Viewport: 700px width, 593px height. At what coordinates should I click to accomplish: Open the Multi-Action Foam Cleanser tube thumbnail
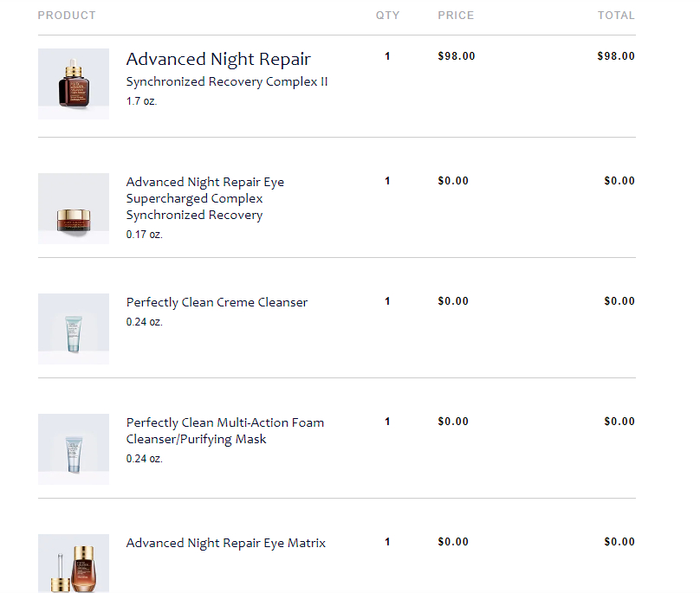tap(74, 449)
